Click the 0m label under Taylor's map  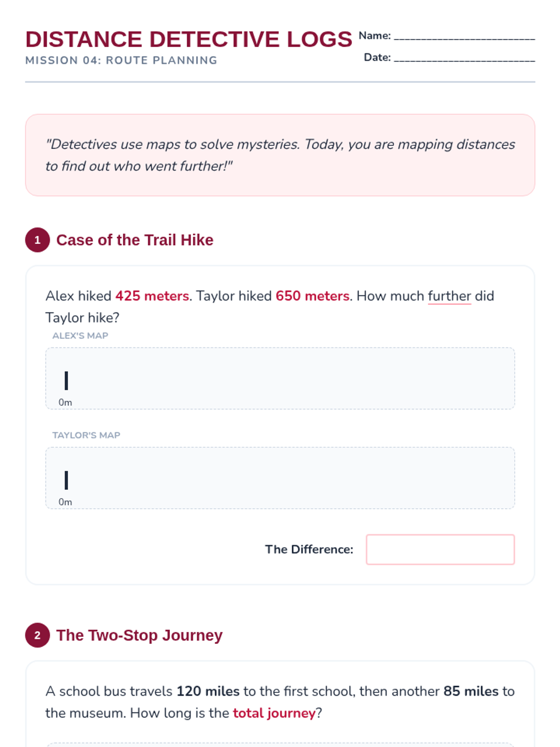click(x=65, y=502)
